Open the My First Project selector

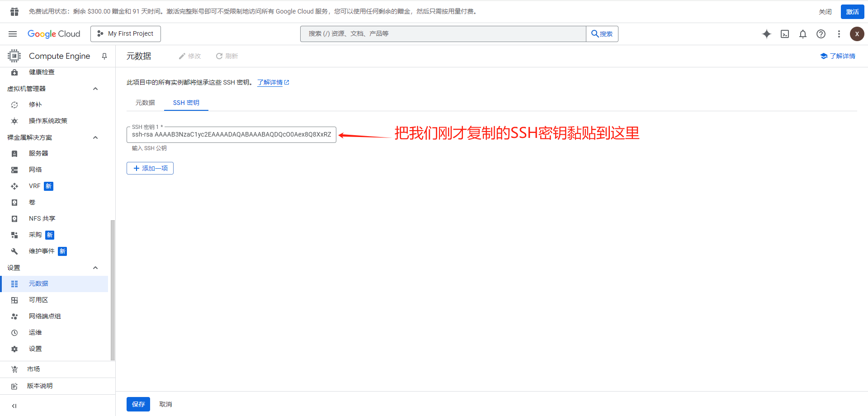[126, 34]
